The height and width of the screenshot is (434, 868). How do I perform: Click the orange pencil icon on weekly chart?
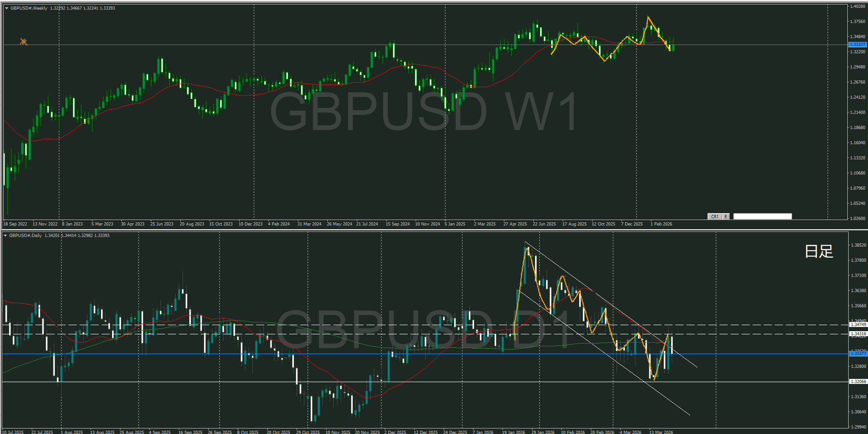pyautogui.click(x=23, y=42)
